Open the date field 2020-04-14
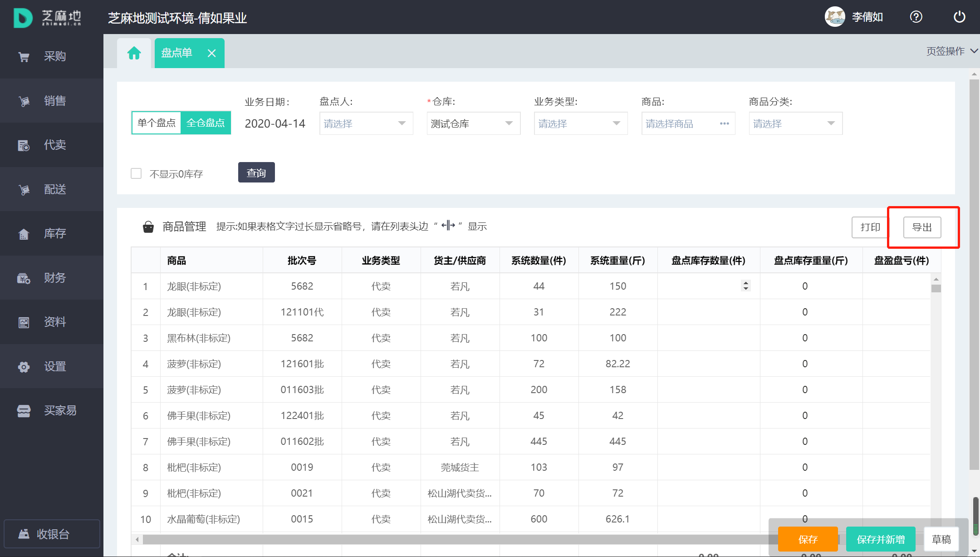 tap(275, 123)
